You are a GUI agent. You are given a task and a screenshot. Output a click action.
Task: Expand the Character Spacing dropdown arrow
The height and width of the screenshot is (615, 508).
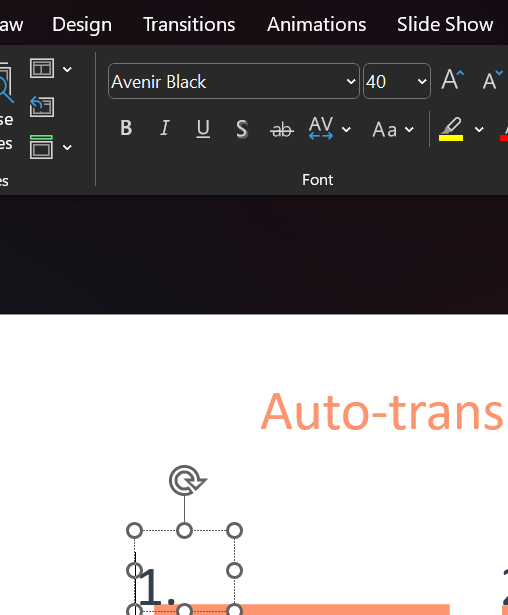[x=346, y=129]
